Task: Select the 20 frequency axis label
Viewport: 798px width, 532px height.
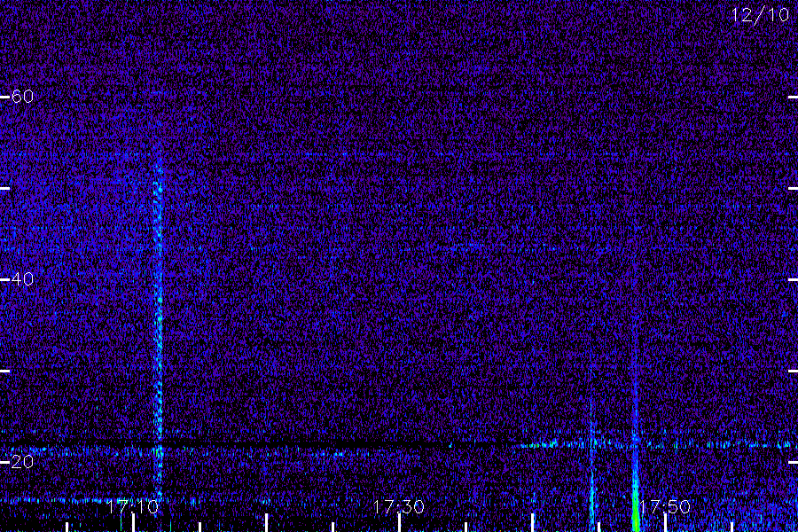Action: tap(22, 462)
